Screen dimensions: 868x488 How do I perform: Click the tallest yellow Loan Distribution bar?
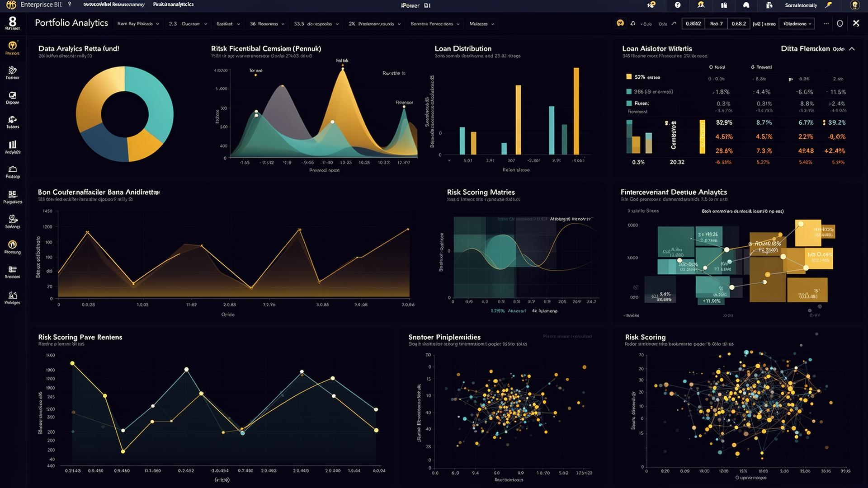point(576,111)
